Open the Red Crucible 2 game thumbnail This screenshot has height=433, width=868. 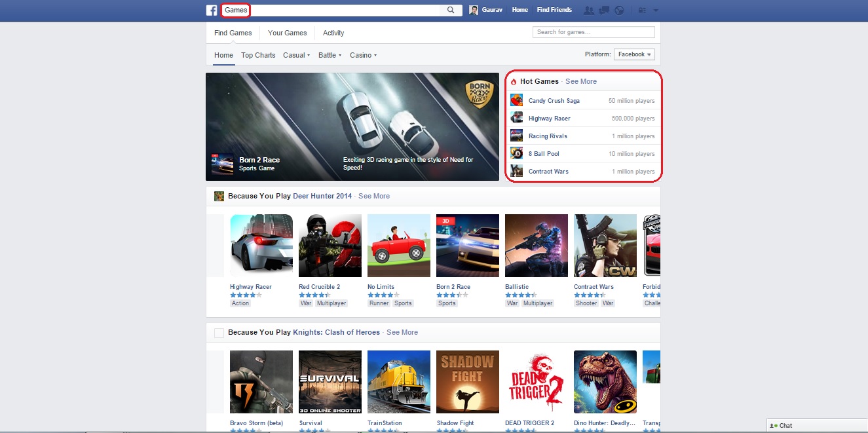pyautogui.click(x=330, y=246)
